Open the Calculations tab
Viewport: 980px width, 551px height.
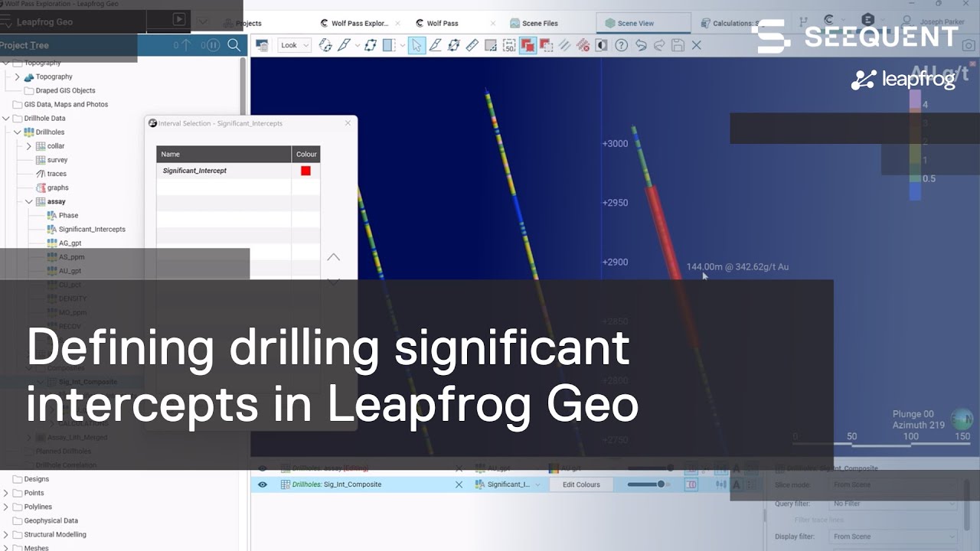click(x=733, y=23)
